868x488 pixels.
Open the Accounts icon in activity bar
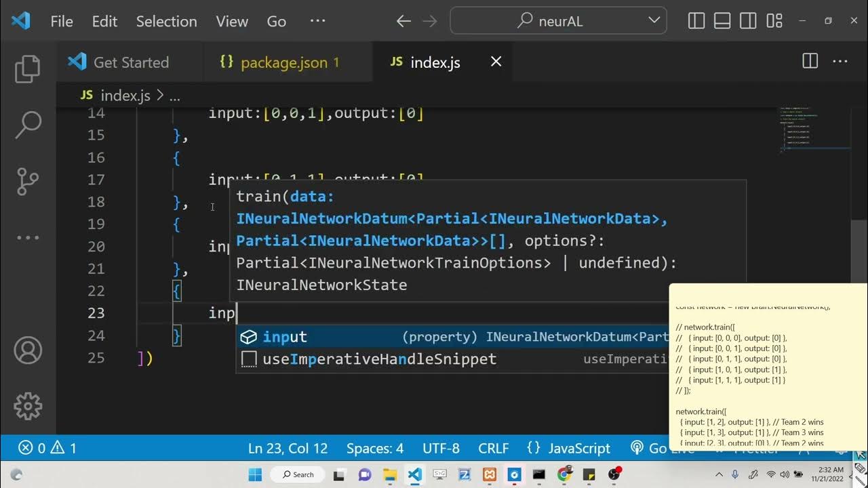tap(28, 350)
